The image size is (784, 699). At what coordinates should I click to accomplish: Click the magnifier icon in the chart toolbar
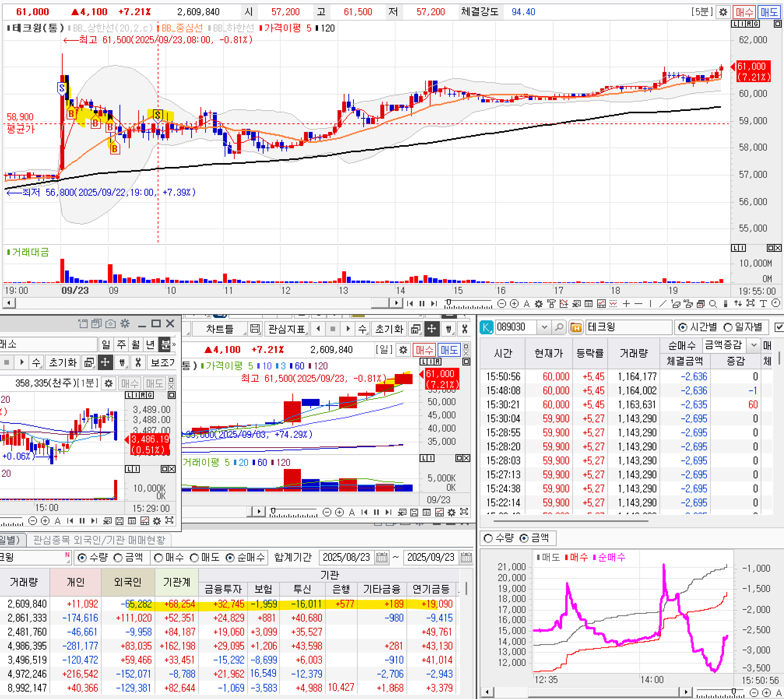pos(713,304)
